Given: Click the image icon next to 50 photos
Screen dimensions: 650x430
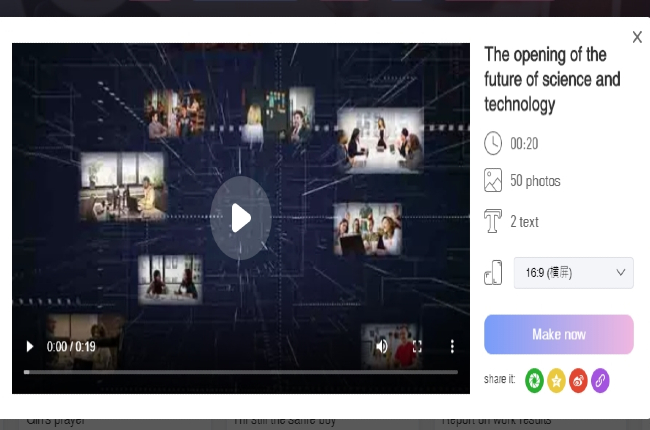Looking at the screenshot, I should tap(493, 181).
